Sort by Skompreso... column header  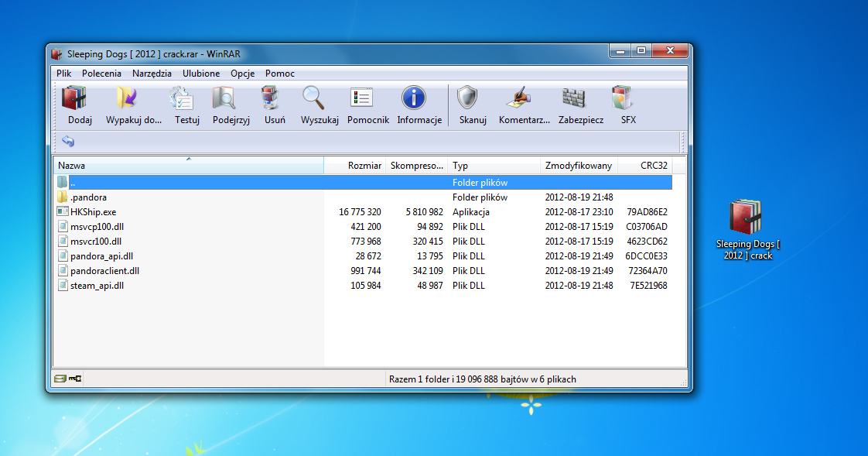pyautogui.click(x=416, y=165)
